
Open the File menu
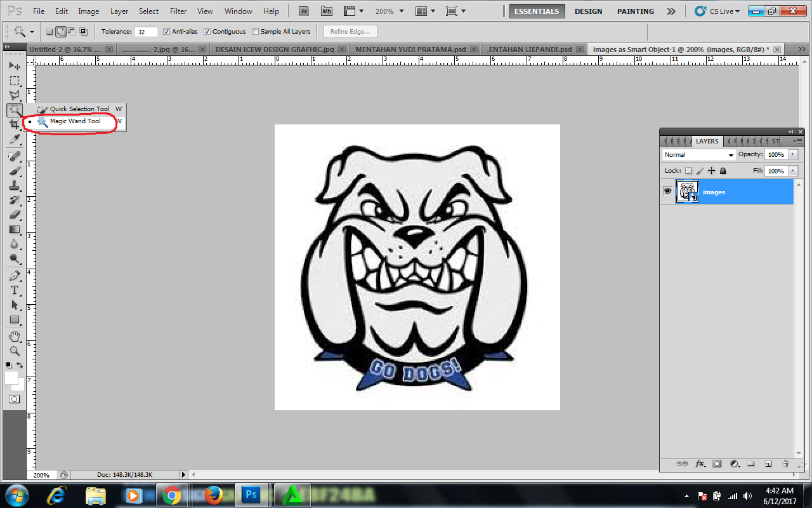coord(39,11)
